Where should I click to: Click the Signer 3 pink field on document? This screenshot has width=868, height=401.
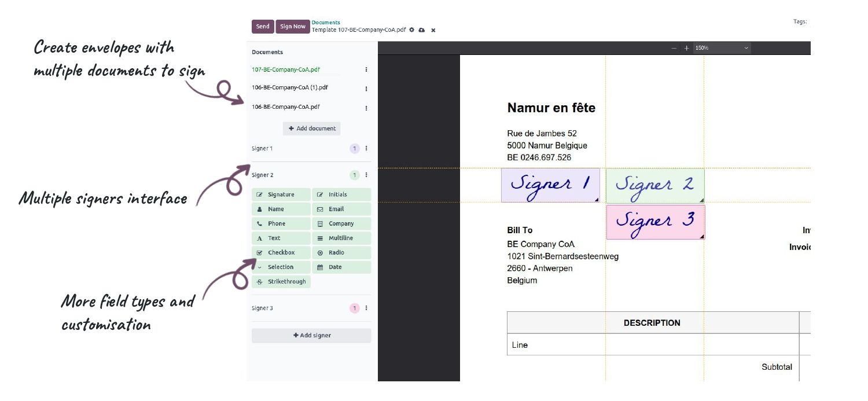[654, 222]
